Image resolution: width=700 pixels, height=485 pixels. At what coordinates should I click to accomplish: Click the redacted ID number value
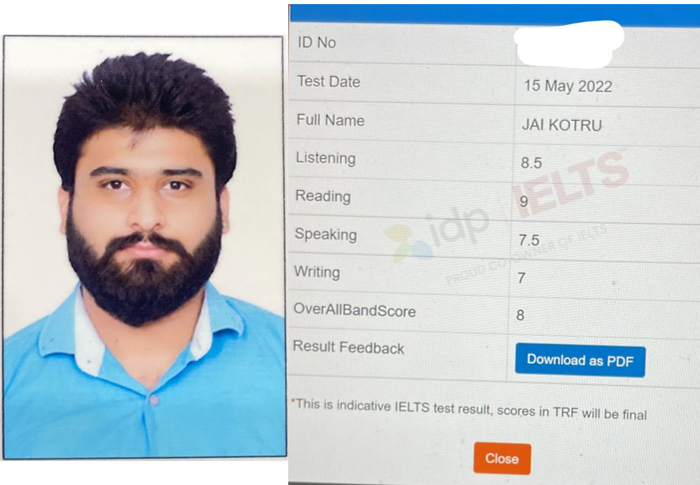tap(569, 44)
